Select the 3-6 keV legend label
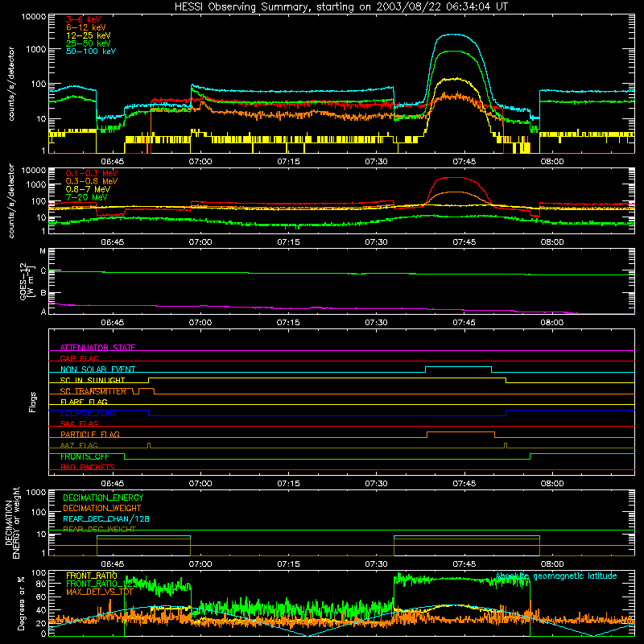The width and height of the screenshot is (644, 644). (84, 19)
